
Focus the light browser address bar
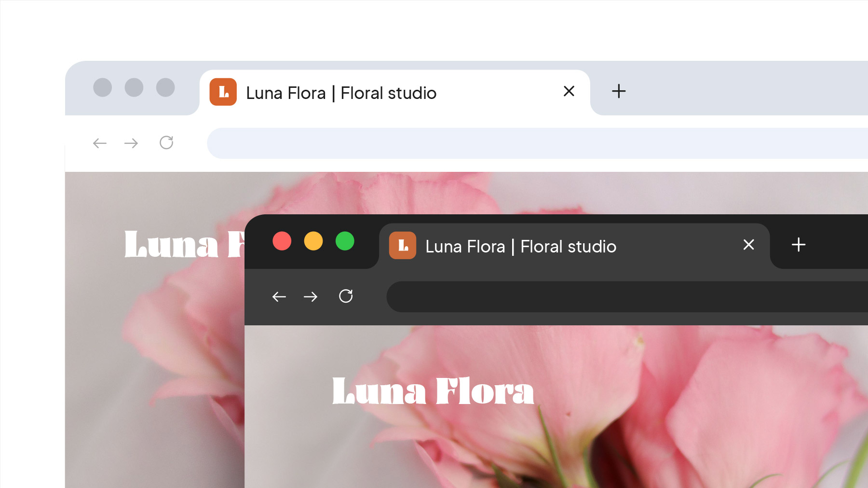[x=537, y=143]
